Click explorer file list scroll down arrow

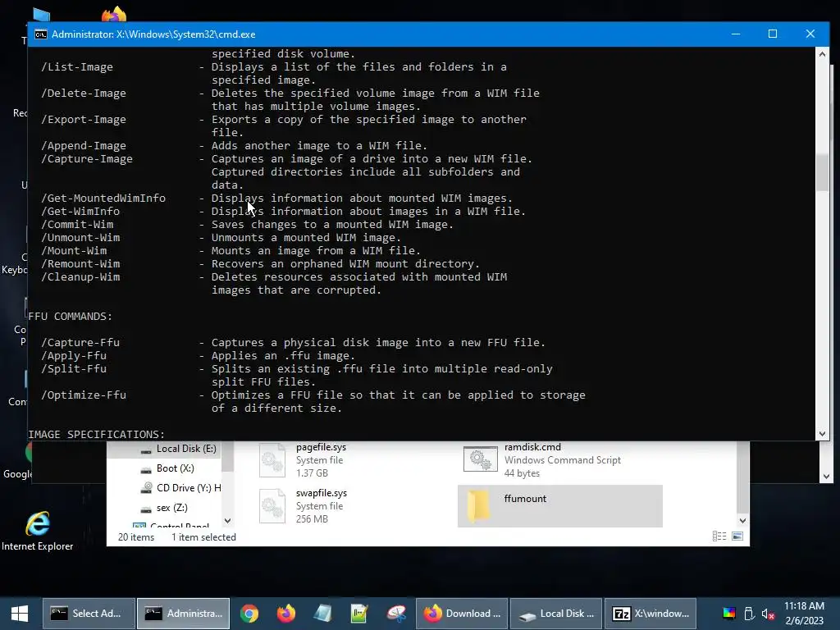pyautogui.click(x=742, y=520)
